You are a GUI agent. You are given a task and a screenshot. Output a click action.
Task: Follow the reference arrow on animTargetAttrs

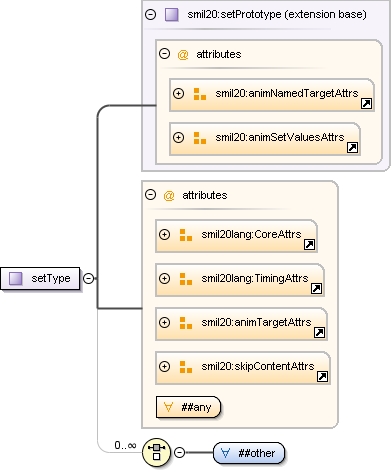(x=319, y=333)
